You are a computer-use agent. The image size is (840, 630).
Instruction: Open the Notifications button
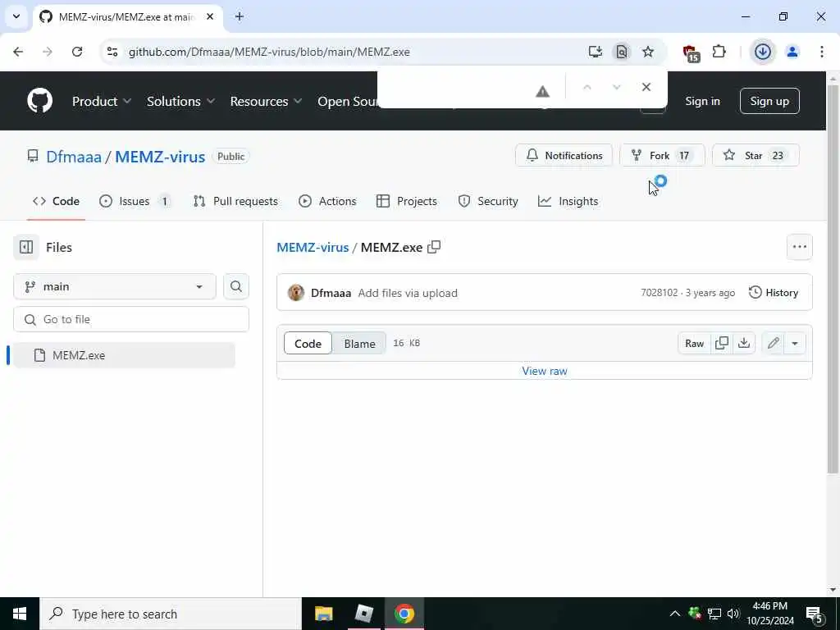tap(564, 155)
